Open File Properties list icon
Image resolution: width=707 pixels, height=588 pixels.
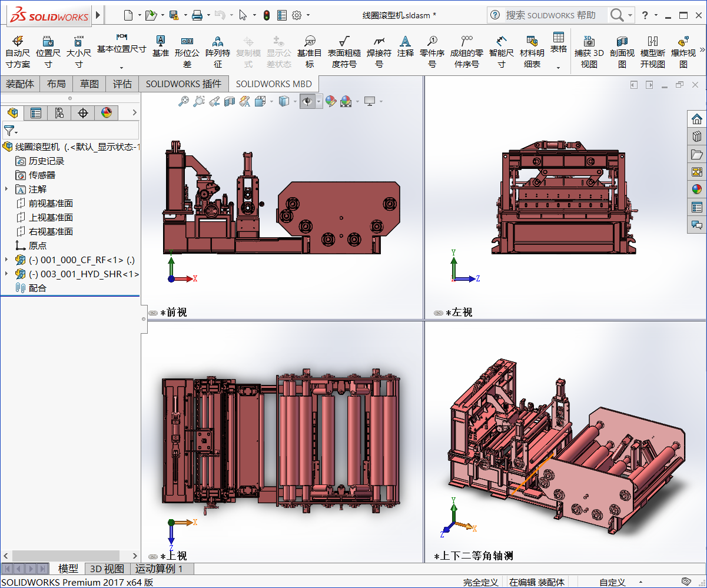click(x=282, y=15)
